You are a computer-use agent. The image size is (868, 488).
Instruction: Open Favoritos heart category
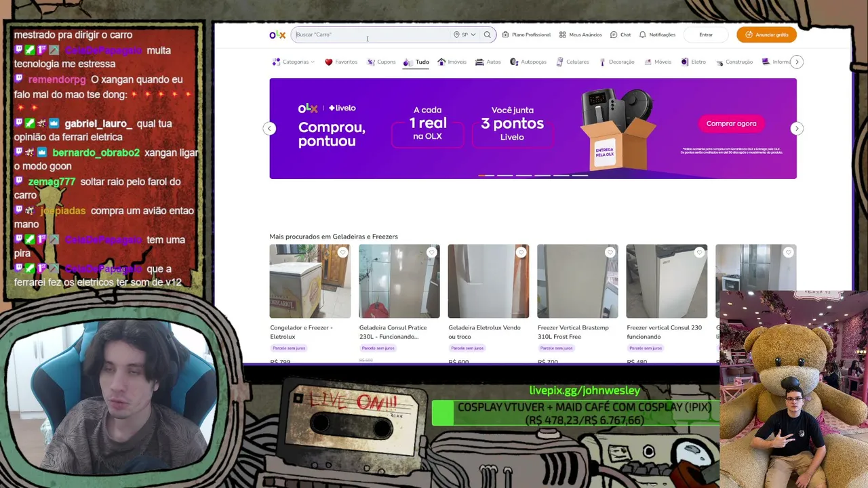(x=341, y=62)
